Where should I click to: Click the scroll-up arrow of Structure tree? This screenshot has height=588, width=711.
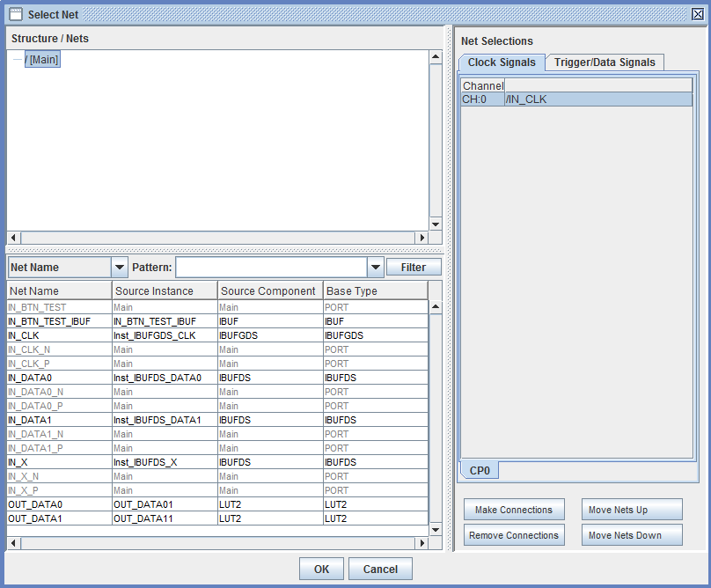[x=436, y=56]
